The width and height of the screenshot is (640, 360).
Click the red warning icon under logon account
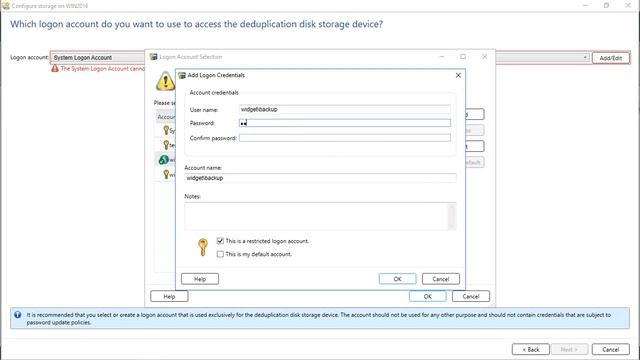pyautogui.click(x=55, y=69)
